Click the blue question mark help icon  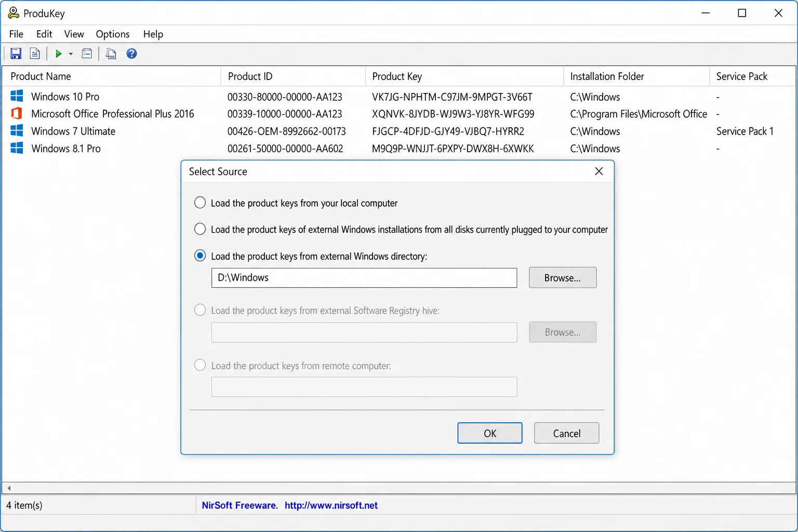131,54
